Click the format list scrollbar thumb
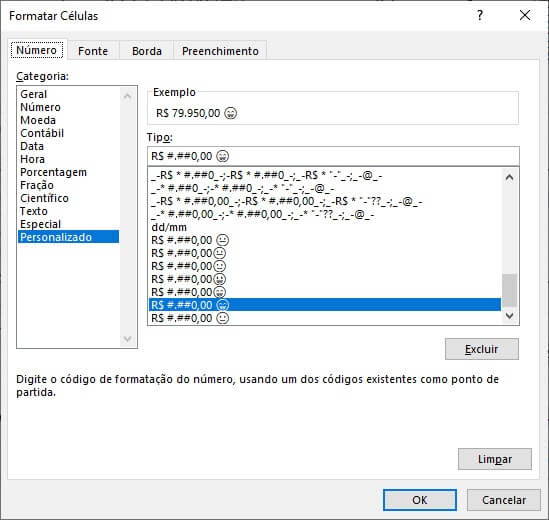The height and width of the screenshot is (520, 549). pyautogui.click(x=509, y=291)
